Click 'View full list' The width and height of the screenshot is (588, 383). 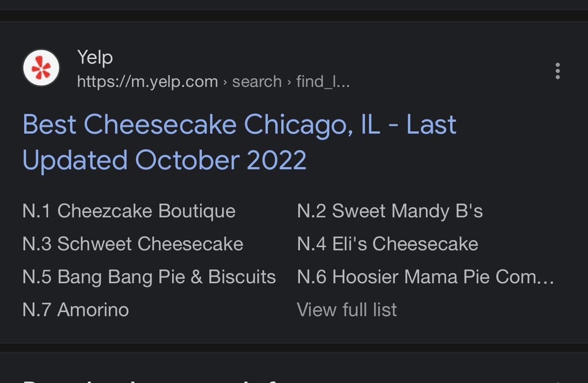[x=347, y=310]
